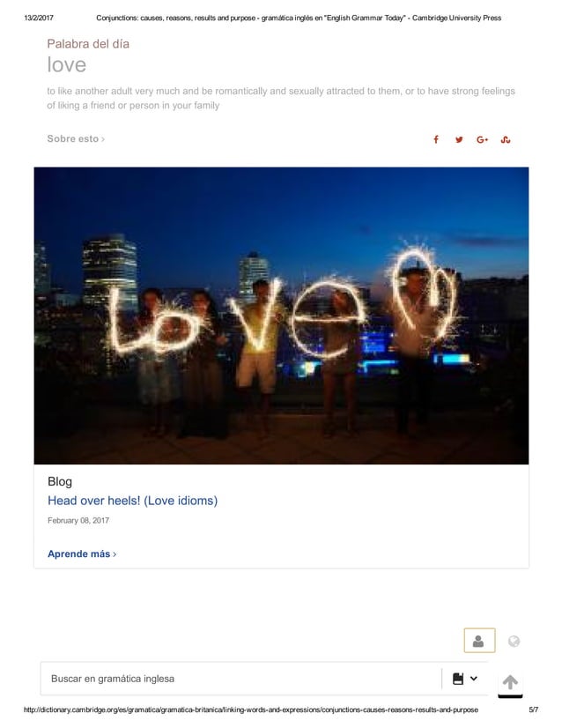The image size is (562, 728).
Task: Open the LOVE sparkler blog image
Action: click(281, 316)
